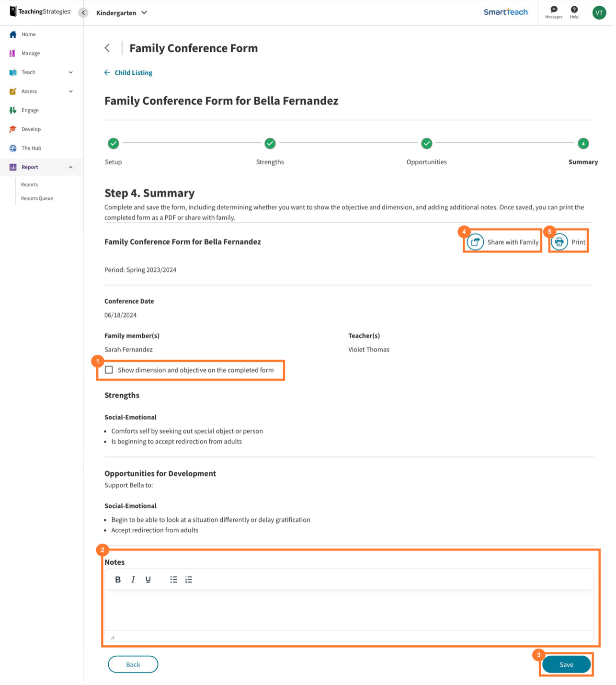The width and height of the screenshot is (616, 685).
Task: Toggle bold formatting in the Notes editor
Action: 118,579
